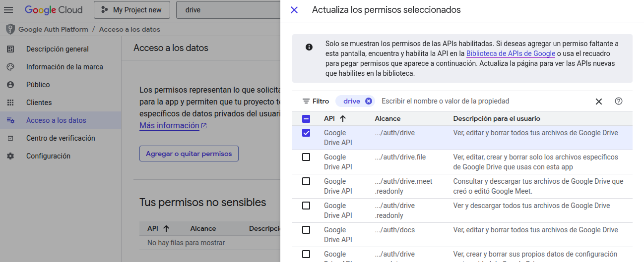Screen dimensions: 644x262
Task: Check the .../auth/drive.file scope checkbox
Action: [x=306, y=157]
